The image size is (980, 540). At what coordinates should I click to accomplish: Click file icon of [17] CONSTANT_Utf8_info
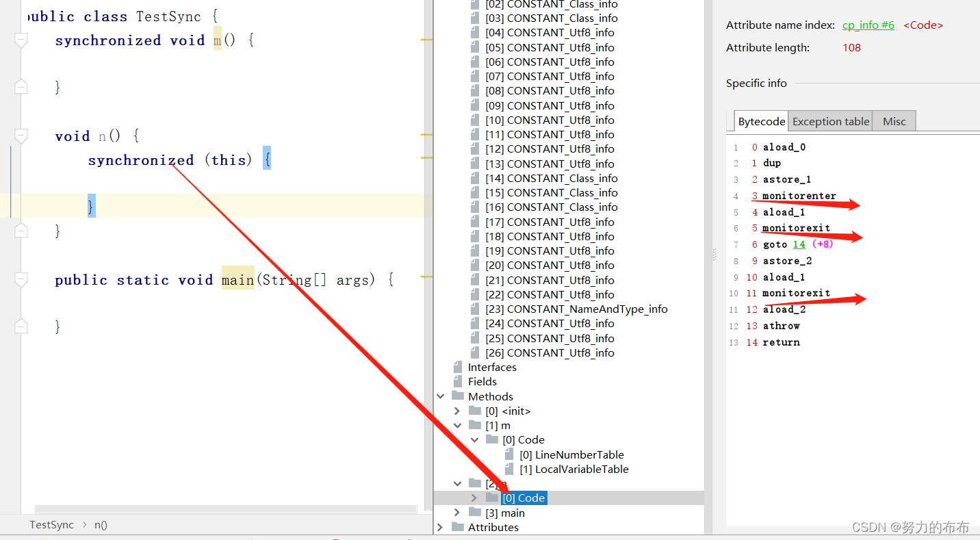point(475,222)
